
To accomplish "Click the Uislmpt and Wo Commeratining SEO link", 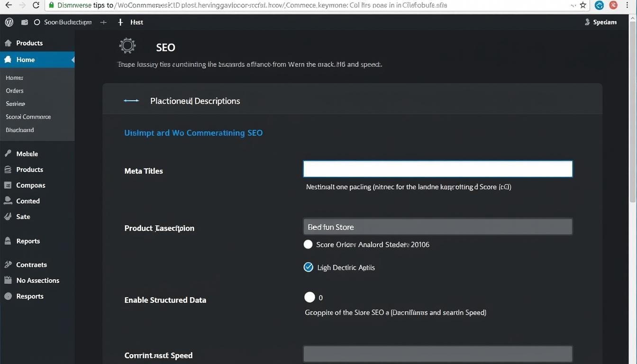I will coord(193,133).
